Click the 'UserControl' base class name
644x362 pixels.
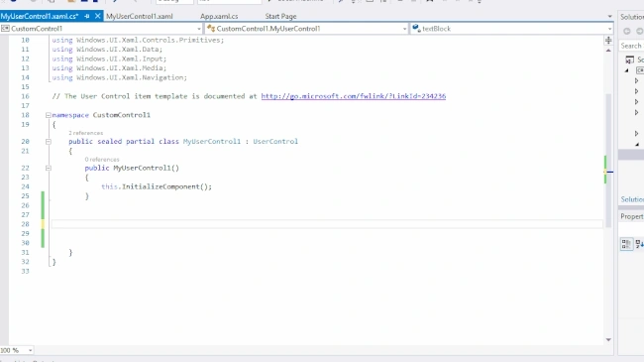pyautogui.click(x=275, y=142)
